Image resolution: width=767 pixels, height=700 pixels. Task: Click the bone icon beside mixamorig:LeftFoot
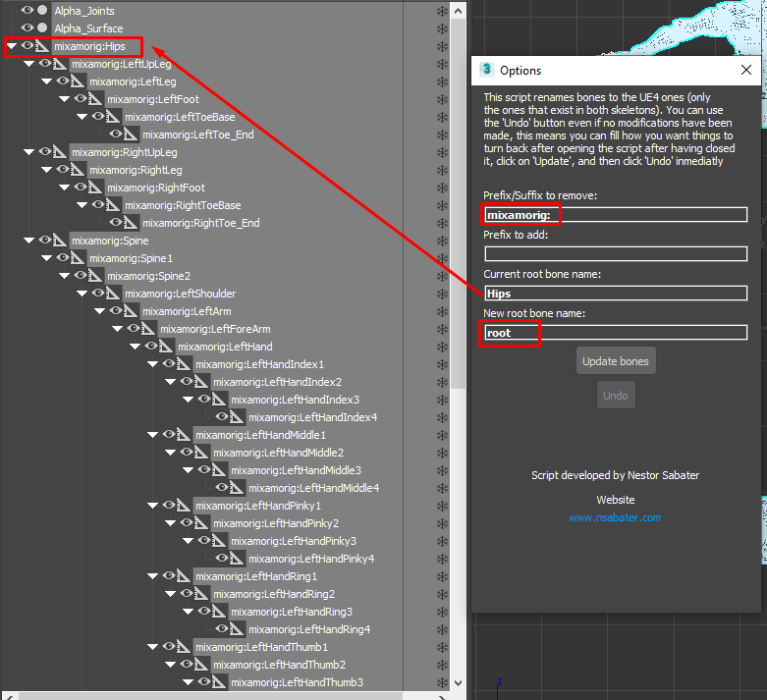[x=95, y=99]
